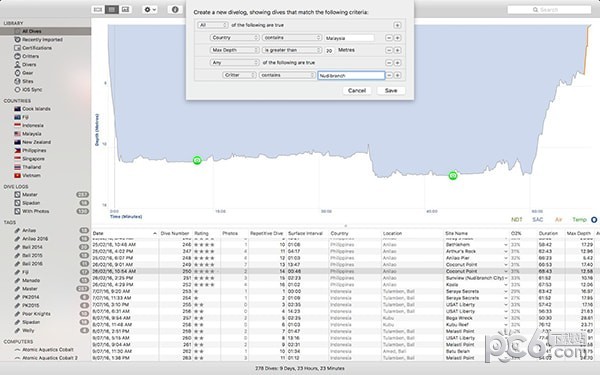Click the second green marker on dive profile
Image resolution: width=600 pixels, height=375 pixels.
453,176
